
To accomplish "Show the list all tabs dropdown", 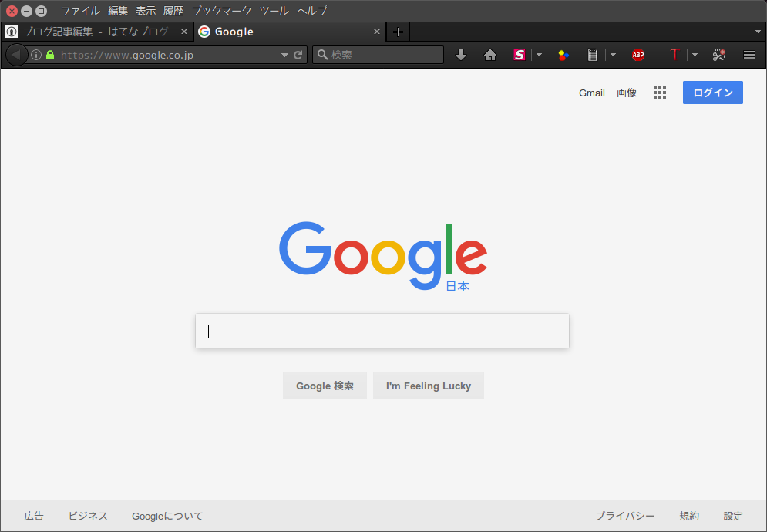I will tap(758, 32).
